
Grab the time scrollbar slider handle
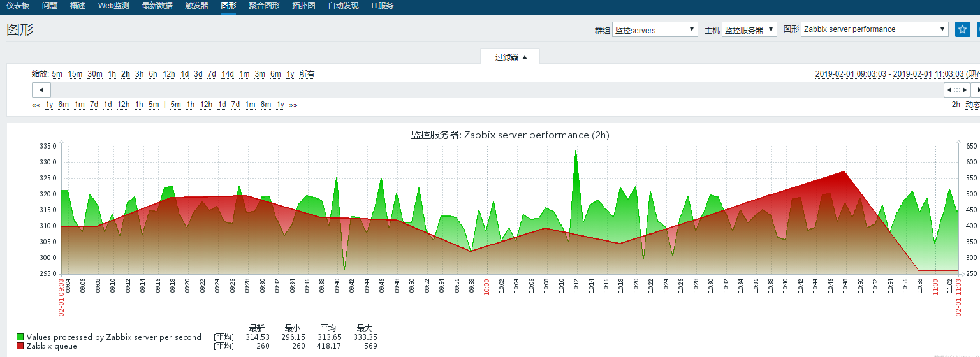tap(957, 90)
